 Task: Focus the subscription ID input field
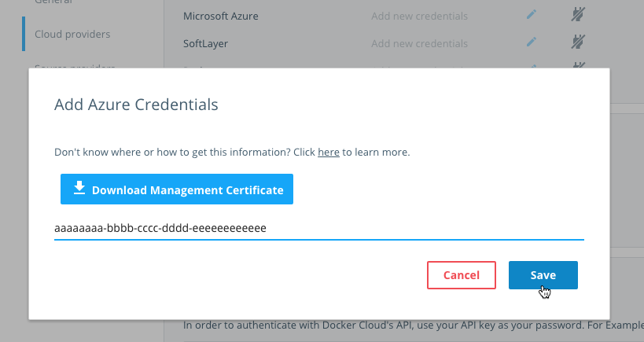pos(318,229)
